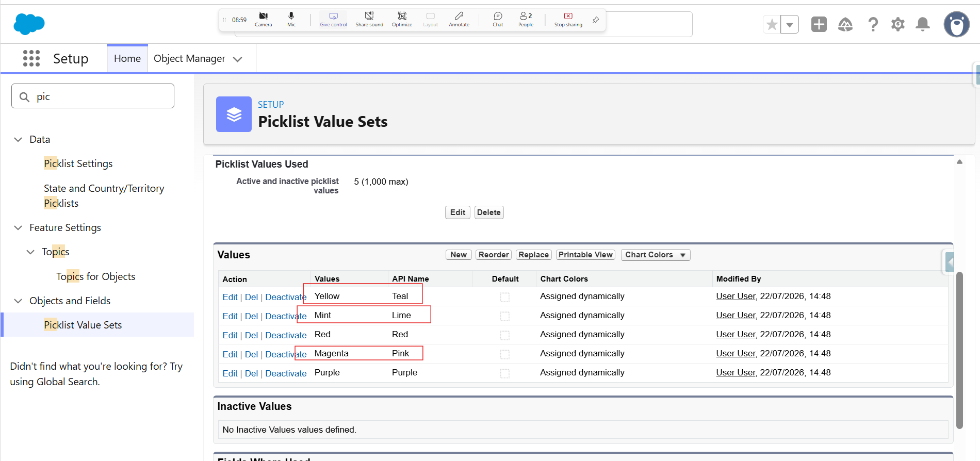The image size is (980, 461).
Task: Open Chat from meeting toolbar
Action: 498,20
